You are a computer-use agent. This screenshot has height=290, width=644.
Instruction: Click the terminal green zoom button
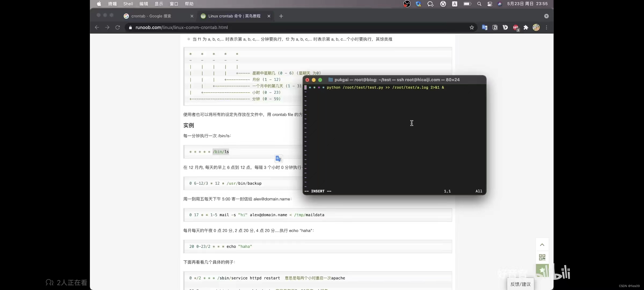[x=320, y=80]
